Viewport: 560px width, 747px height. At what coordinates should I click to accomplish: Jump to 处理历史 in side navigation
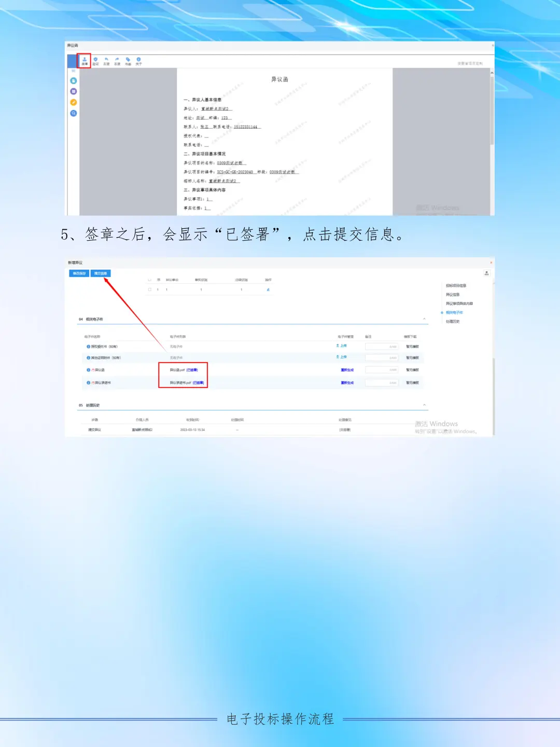pyautogui.click(x=453, y=322)
